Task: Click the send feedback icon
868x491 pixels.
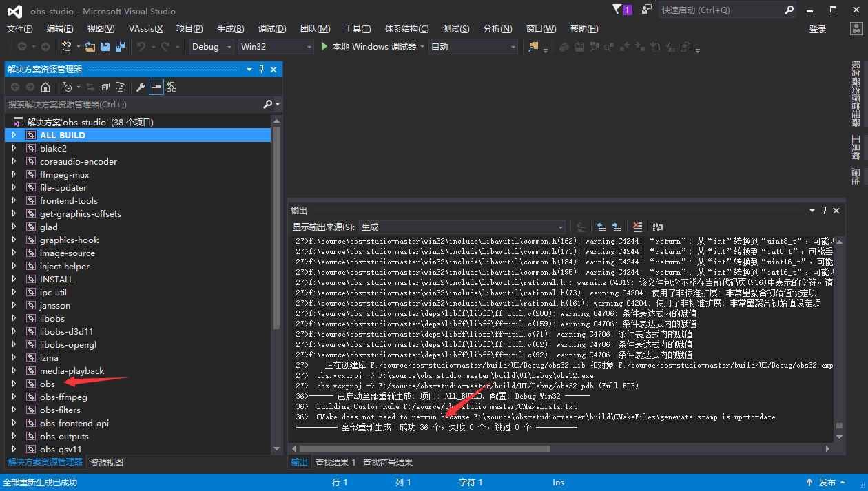Action: (646, 10)
